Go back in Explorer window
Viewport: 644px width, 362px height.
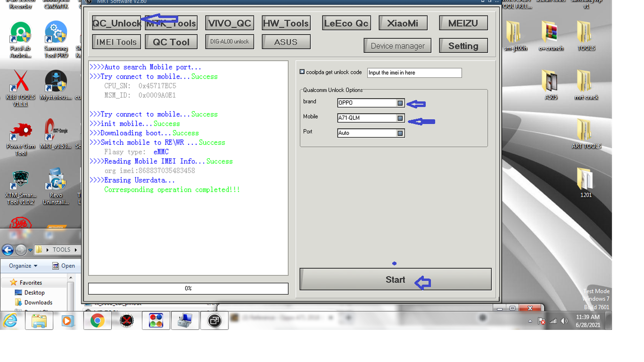[x=8, y=250]
